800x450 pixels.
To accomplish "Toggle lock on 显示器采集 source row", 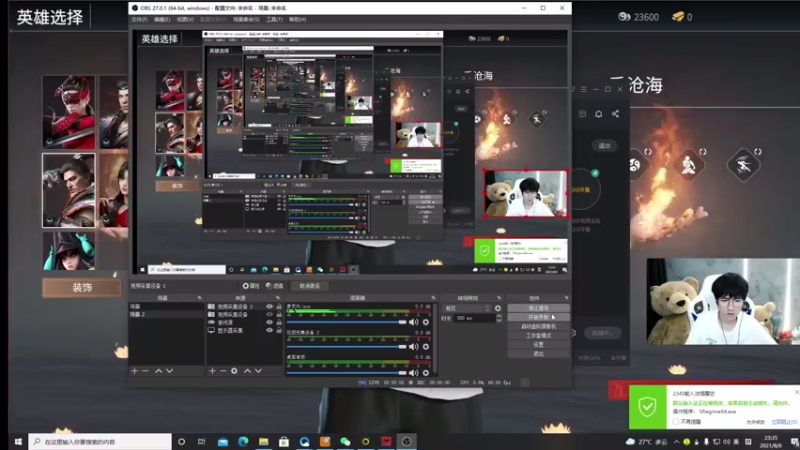I will point(279,330).
